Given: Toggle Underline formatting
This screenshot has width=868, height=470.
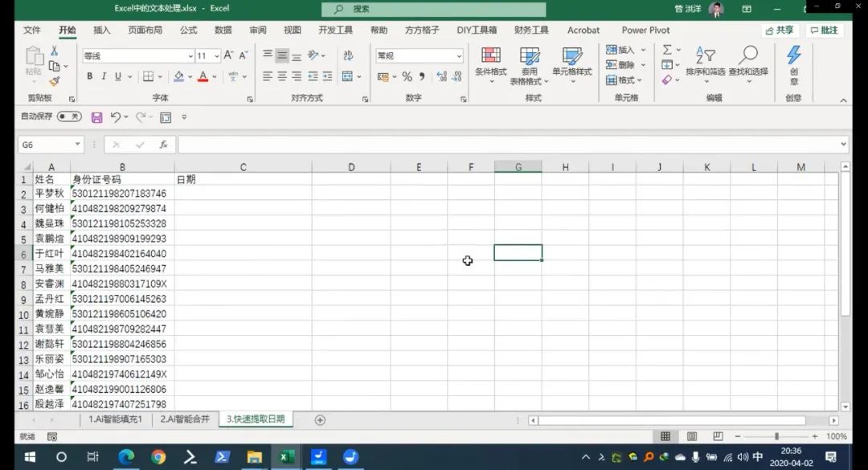Looking at the screenshot, I should (x=117, y=76).
